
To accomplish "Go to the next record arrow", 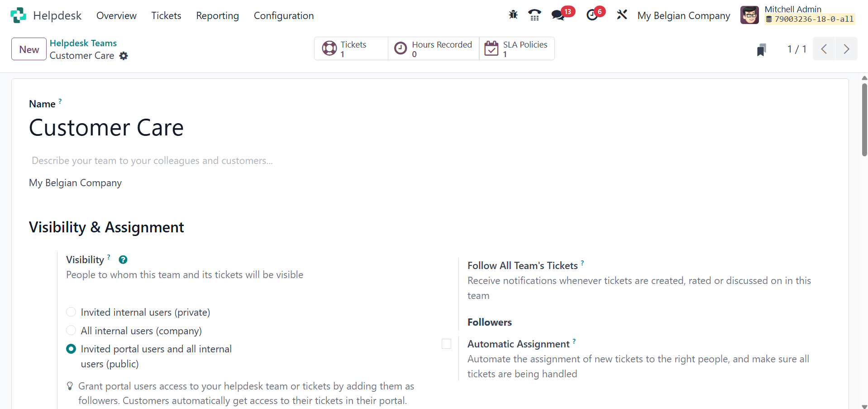I will (846, 49).
